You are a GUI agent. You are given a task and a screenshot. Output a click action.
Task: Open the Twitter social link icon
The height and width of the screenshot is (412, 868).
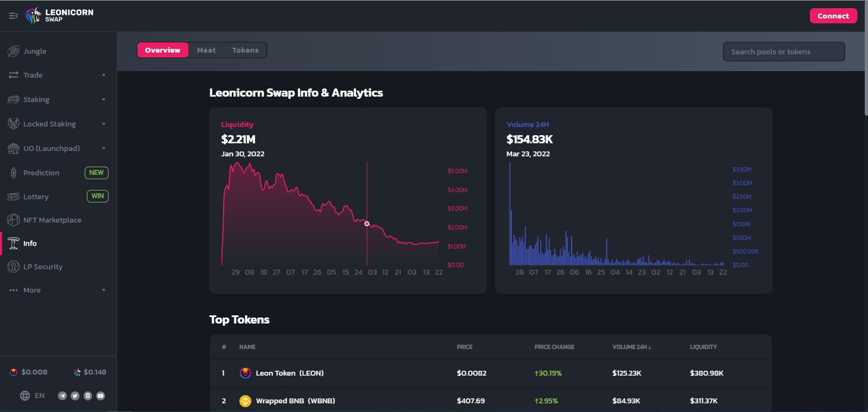point(75,396)
